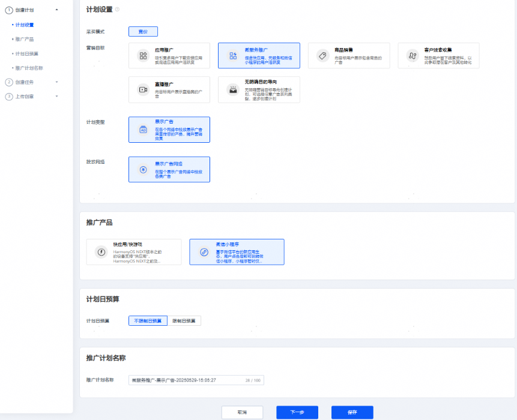This screenshot has width=517, height=420.
Task: Click the 28 / 100 character counter
Action: coord(253,380)
